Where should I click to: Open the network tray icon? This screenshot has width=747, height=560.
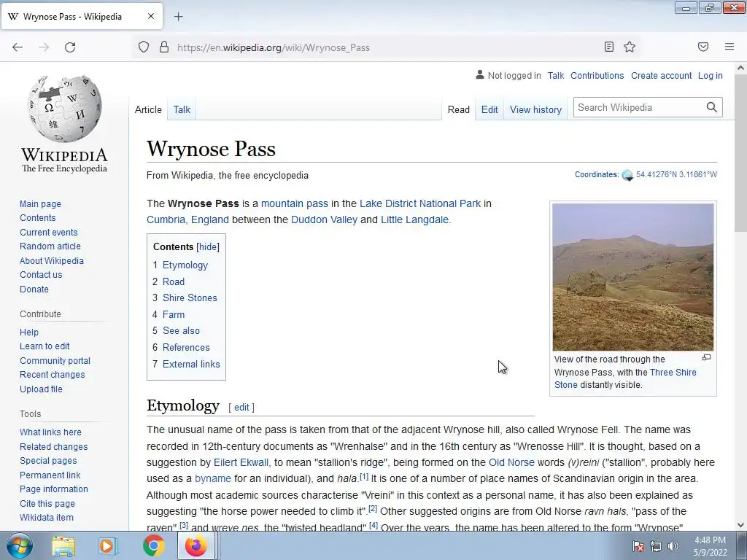click(x=656, y=546)
